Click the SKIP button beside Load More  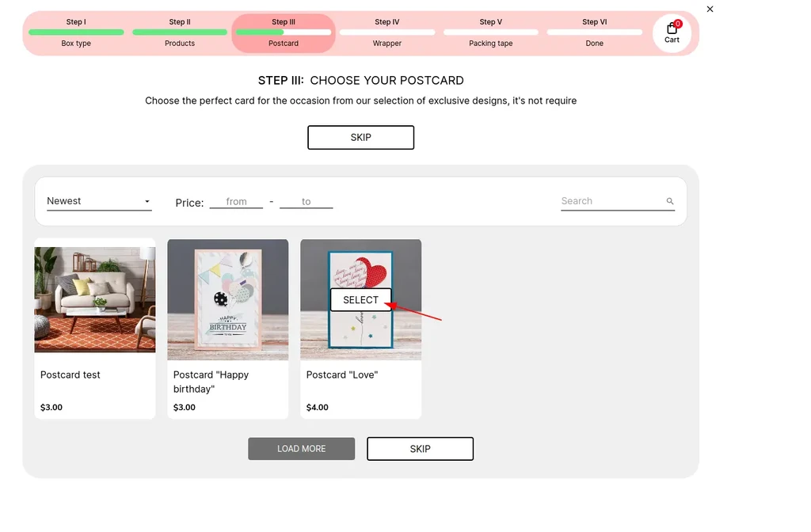point(420,449)
